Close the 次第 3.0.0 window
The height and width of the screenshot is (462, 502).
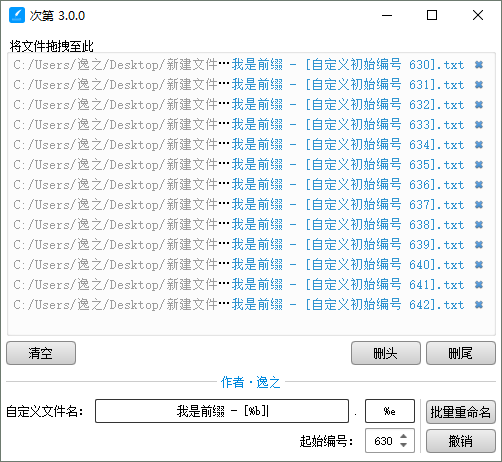point(478,15)
